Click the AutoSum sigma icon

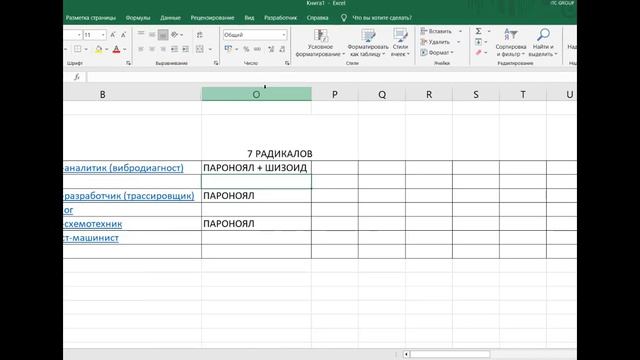(x=478, y=31)
